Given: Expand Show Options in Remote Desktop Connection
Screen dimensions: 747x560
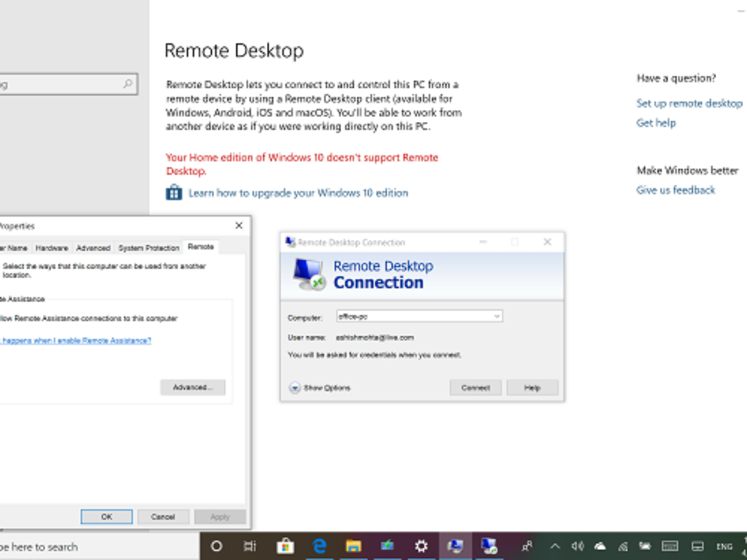Looking at the screenshot, I should 320,388.
